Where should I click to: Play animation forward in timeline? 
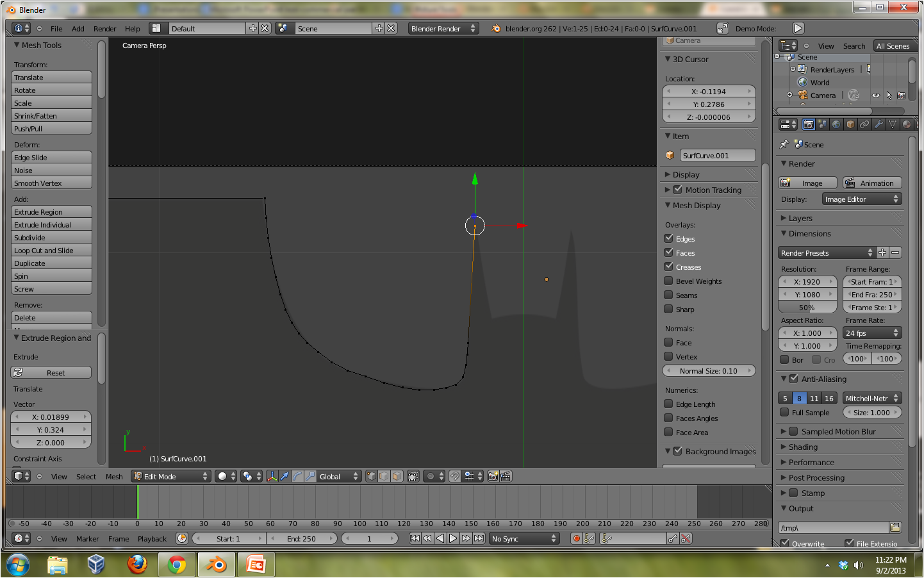click(x=453, y=538)
